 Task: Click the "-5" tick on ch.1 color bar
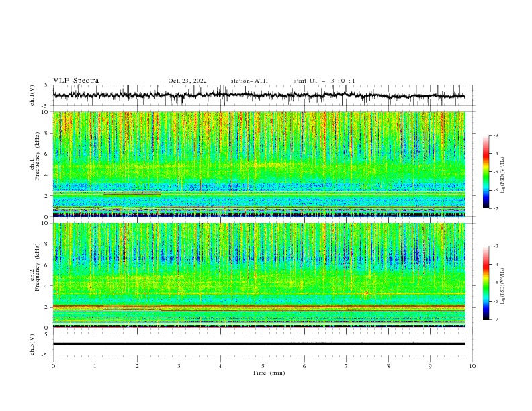pyautogui.click(x=496, y=172)
